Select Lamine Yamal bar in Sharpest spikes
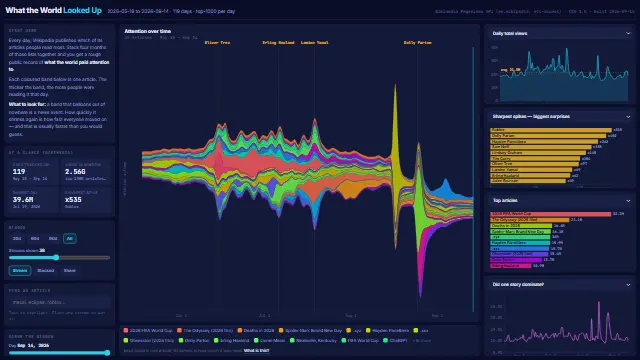 coord(531,169)
